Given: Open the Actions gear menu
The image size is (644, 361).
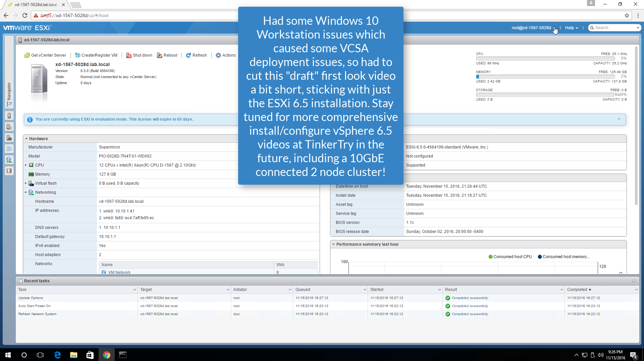Looking at the screenshot, I should pyautogui.click(x=226, y=55).
